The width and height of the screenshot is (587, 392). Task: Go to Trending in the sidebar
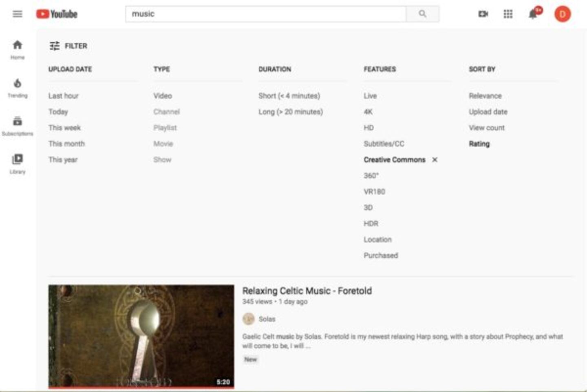(17, 88)
